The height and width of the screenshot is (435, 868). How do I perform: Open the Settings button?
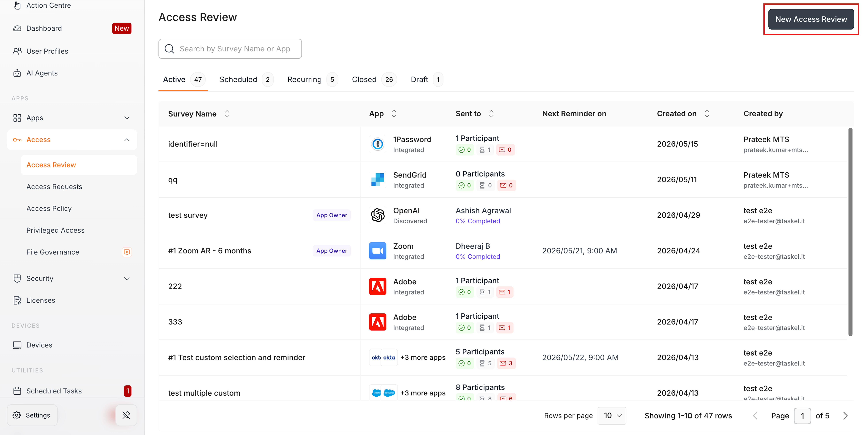(x=32, y=415)
